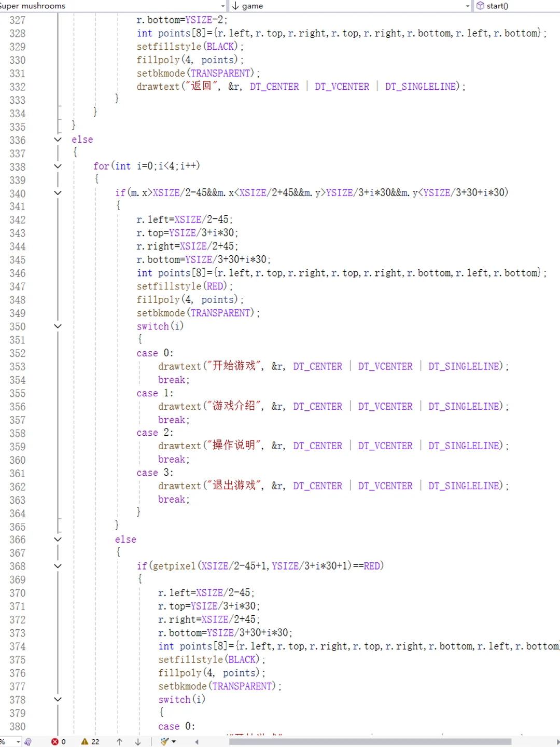Click line number 350 in the gutter
Viewport: 560px width, 747px height.
pos(17,327)
